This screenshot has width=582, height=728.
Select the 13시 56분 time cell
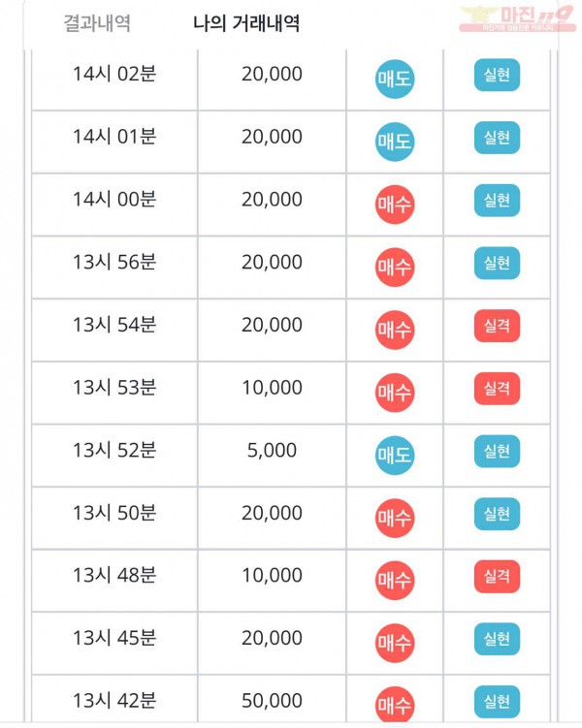[x=114, y=267]
